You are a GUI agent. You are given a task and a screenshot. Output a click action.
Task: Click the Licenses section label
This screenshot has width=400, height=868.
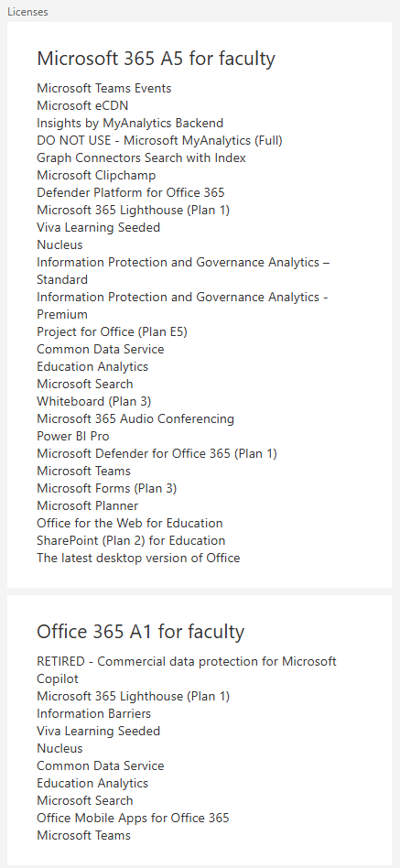click(27, 12)
